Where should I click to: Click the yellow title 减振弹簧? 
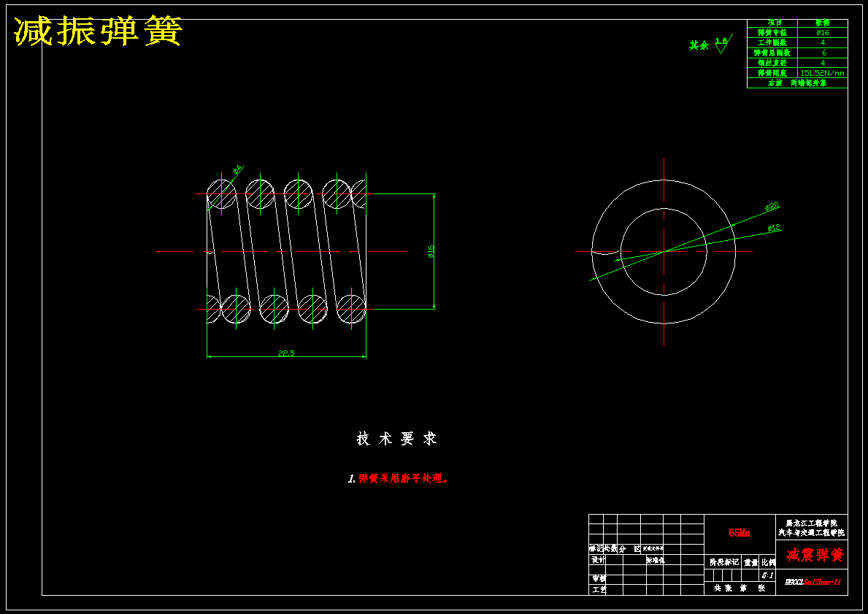click(x=98, y=31)
